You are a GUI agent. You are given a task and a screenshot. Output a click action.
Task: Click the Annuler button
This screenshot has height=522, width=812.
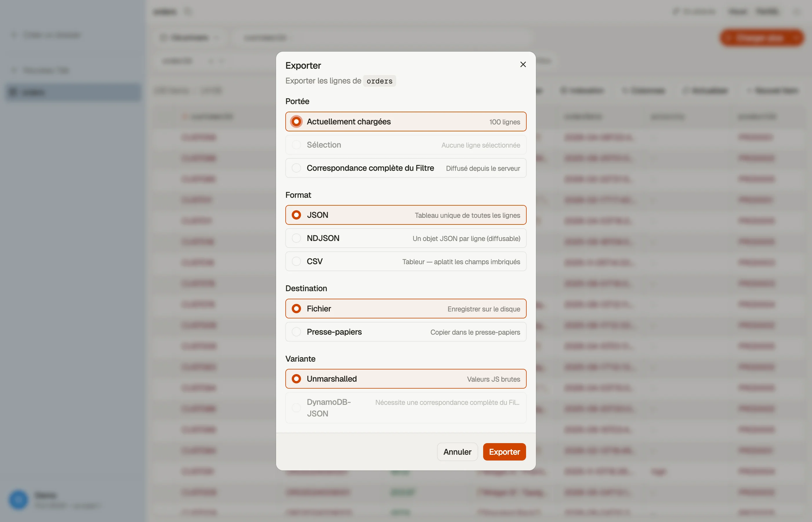[x=457, y=452]
